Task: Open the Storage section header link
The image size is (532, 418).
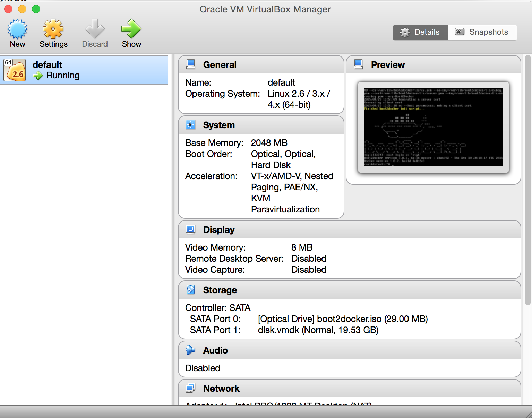Action: pyautogui.click(x=220, y=290)
